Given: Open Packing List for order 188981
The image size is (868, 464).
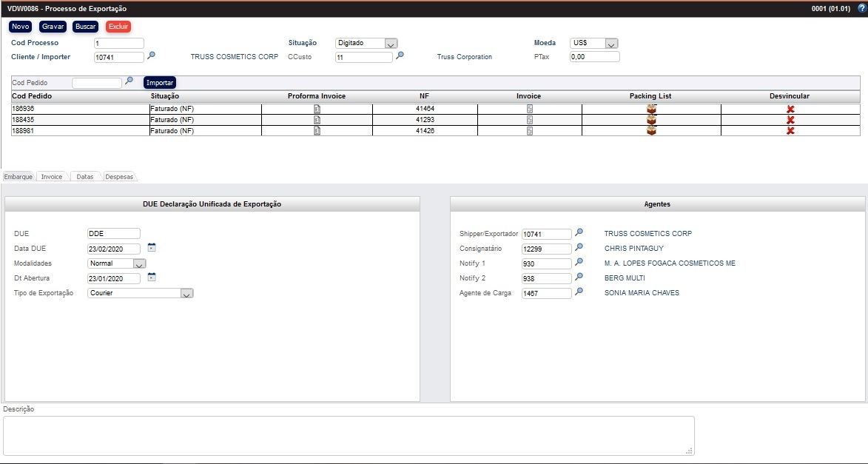Looking at the screenshot, I should 651,130.
